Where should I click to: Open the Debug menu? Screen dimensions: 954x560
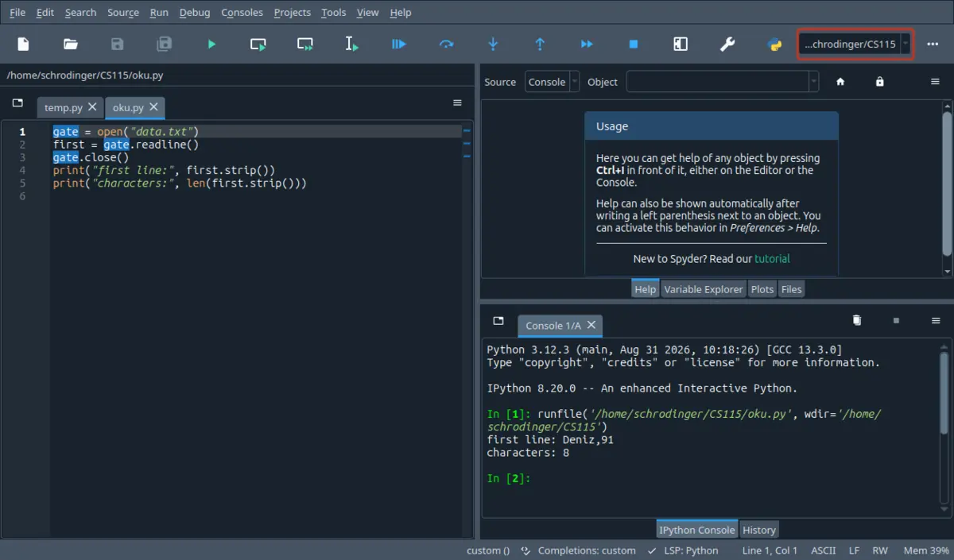tap(195, 12)
